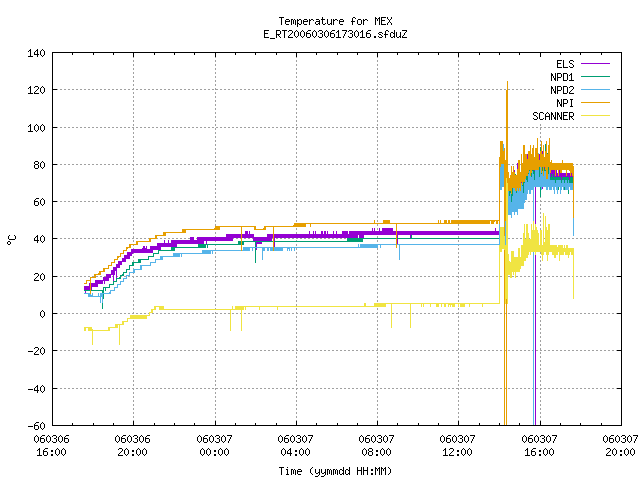
Task: Click the NPD2 legend label
Action: point(562,90)
